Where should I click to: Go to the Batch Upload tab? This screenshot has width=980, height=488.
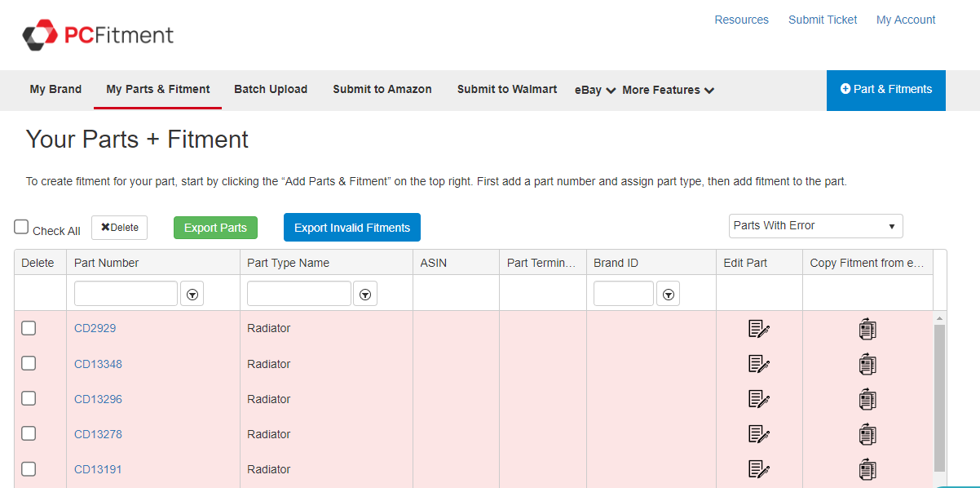tap(271, 89)
